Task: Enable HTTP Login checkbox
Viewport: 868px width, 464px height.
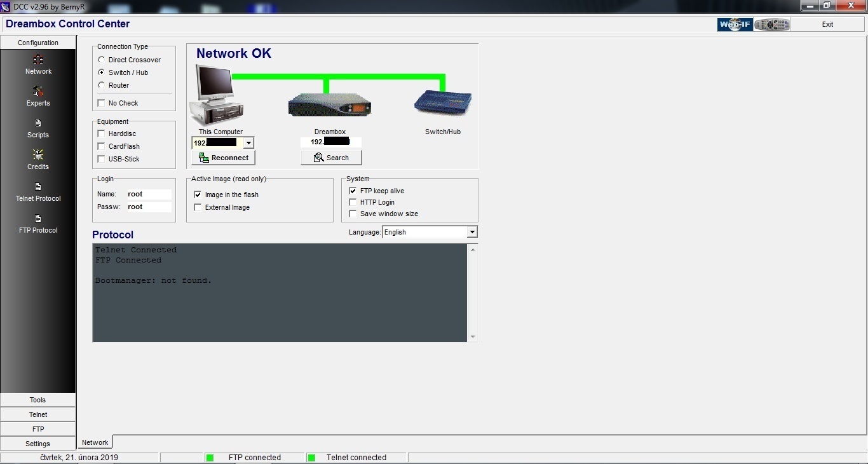Action: [x=353, y=202]
